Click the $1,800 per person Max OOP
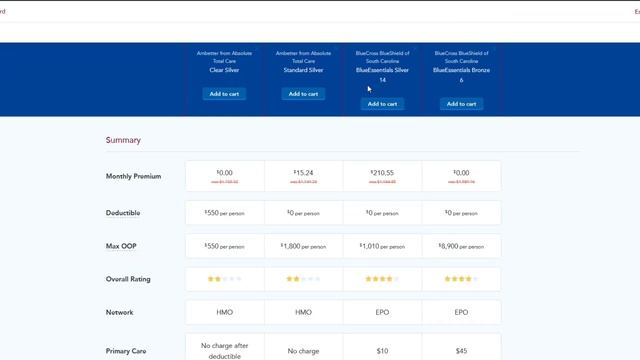This screenshot has width=640, height=360. (303, 246)
